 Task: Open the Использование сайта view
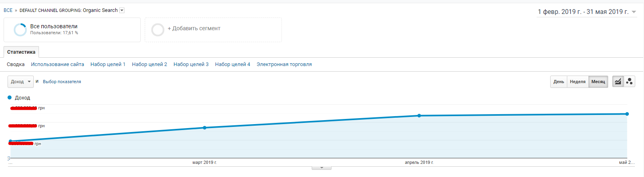(57, 64)
